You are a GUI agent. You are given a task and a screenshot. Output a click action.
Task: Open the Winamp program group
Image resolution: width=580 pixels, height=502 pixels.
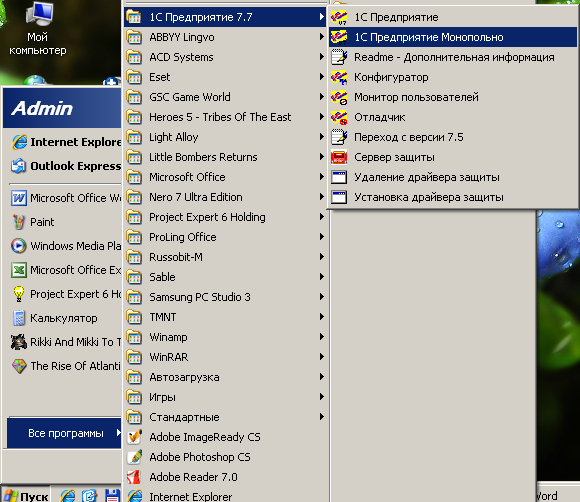tap(225, 337)
